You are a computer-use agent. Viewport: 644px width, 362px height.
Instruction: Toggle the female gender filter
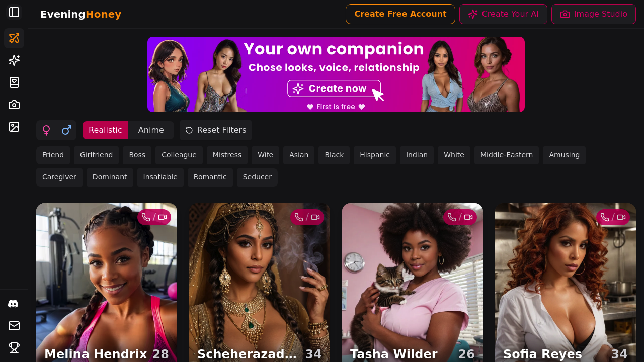[46, 130]
